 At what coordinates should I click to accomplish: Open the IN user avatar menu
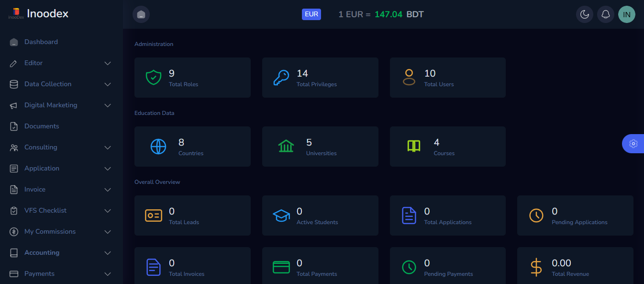click(x=626, y=14)
